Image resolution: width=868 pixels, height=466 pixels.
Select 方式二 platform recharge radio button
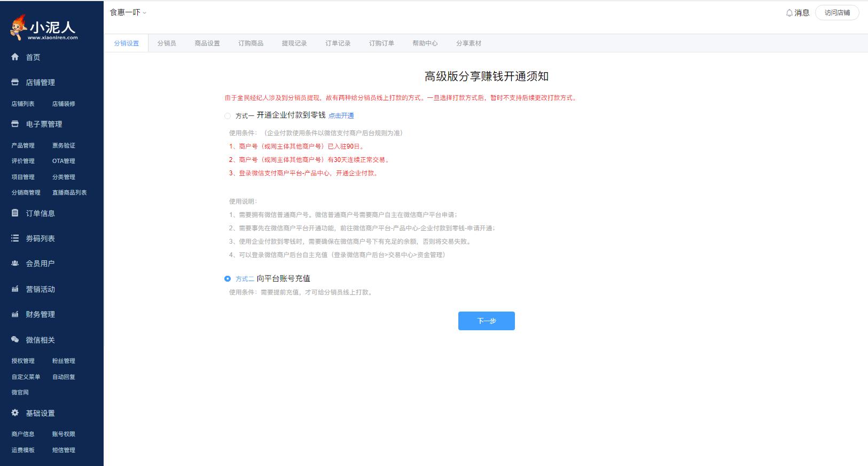(228, 279)
